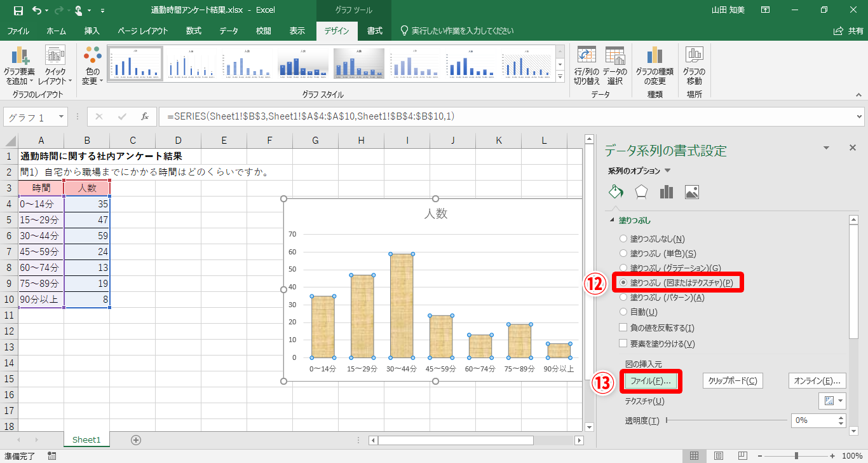Open the Undo history dropdown arrow
This screenshot has width=868, height=463.
(x=47, y=11)
